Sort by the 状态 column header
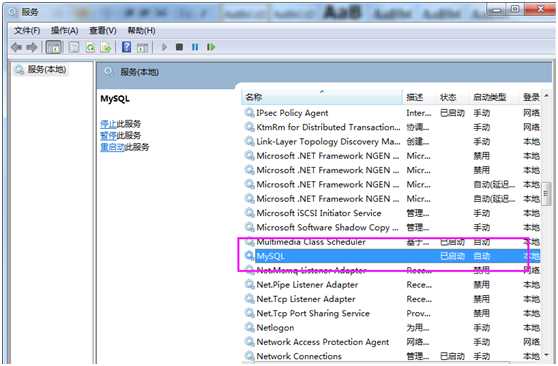The image size is (558, 366). pyautogui.click(x=454, y=97)
